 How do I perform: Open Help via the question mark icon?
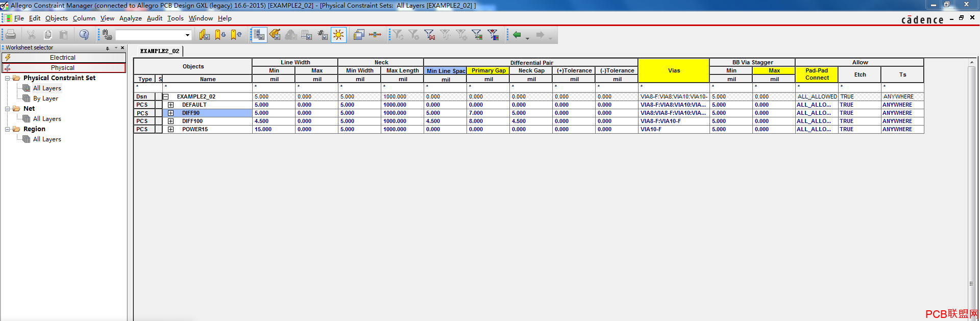click(x=84, y=35)
